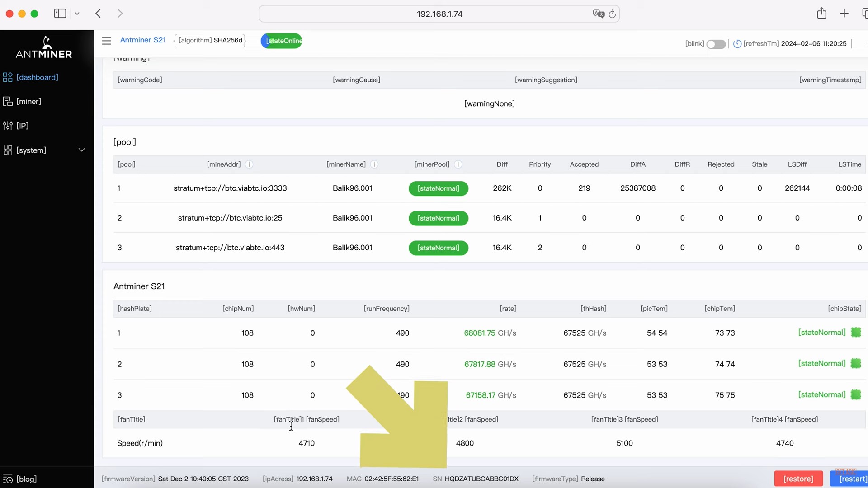Click the refresh time clock icon

click(737, 44)
